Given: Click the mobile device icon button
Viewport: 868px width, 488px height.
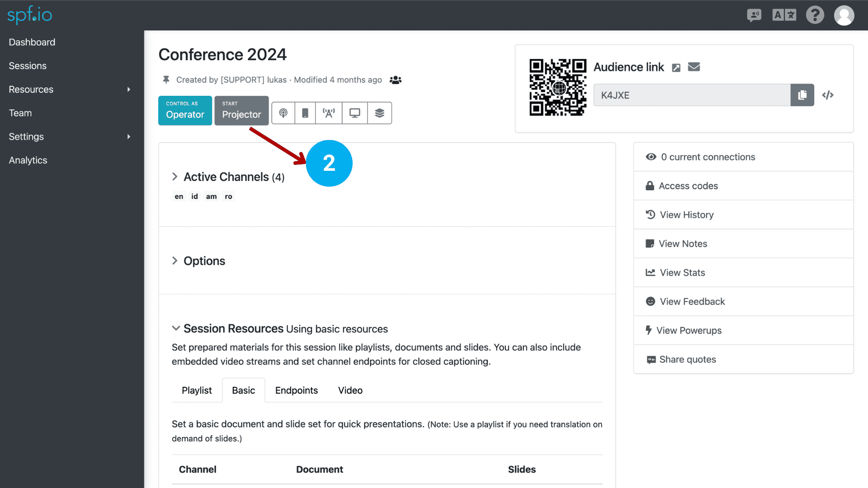Looking at the screenshot, I should (305, 113).
